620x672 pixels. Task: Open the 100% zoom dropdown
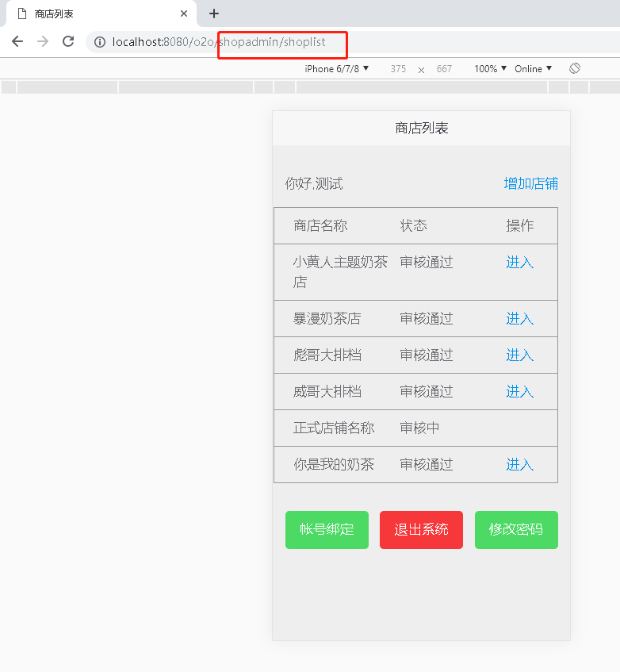tap(490, 69)
